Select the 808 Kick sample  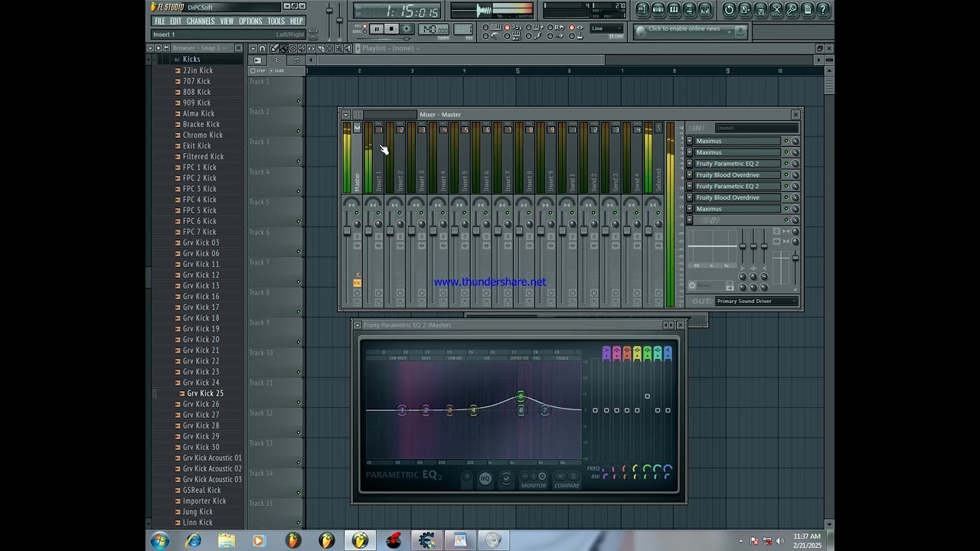197,92
